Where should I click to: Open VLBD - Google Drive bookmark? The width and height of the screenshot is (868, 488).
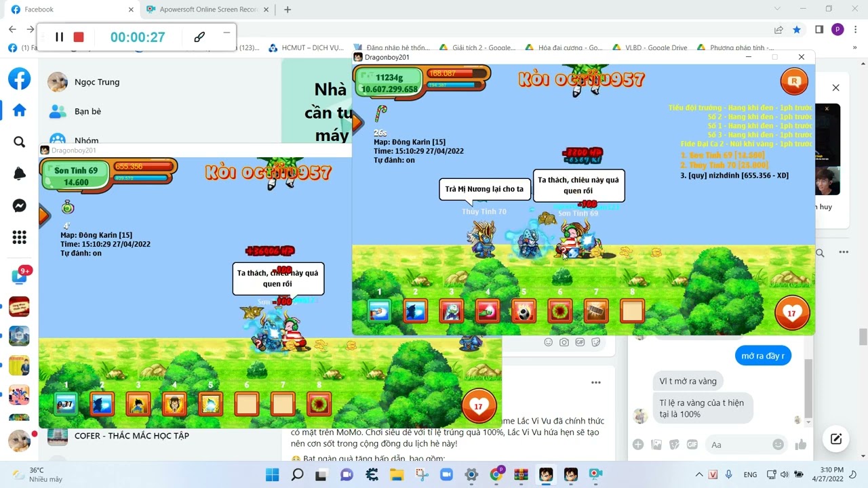(x=650, y=47)
